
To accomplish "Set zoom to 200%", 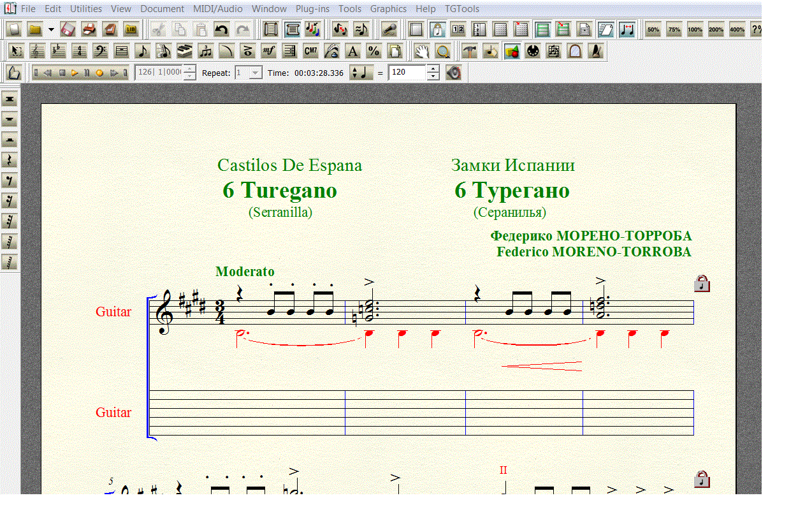I will click(x=716, y=29).
